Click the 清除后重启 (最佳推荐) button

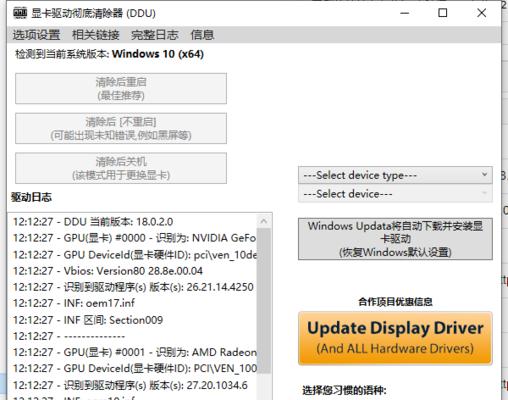coord(121,88)
